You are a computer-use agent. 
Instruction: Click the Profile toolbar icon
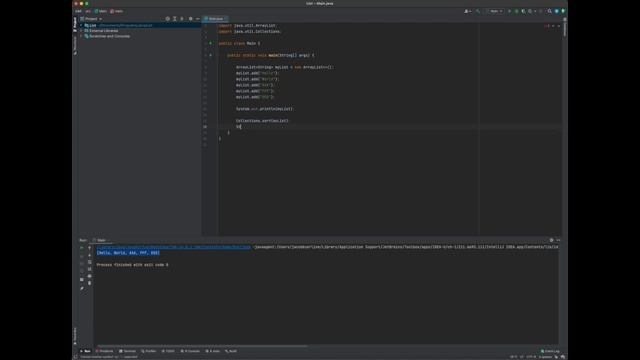(531, 11)
